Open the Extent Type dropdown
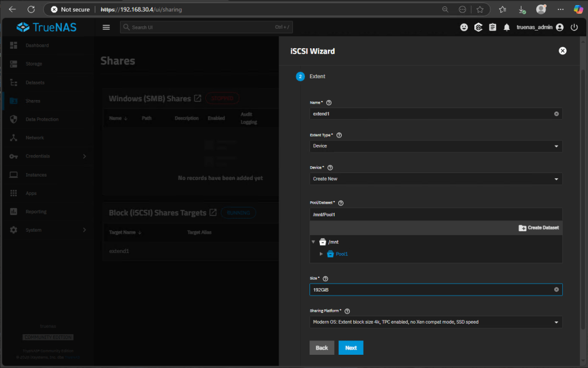This screenshot has height=368, width=588. tap(435, 146)
